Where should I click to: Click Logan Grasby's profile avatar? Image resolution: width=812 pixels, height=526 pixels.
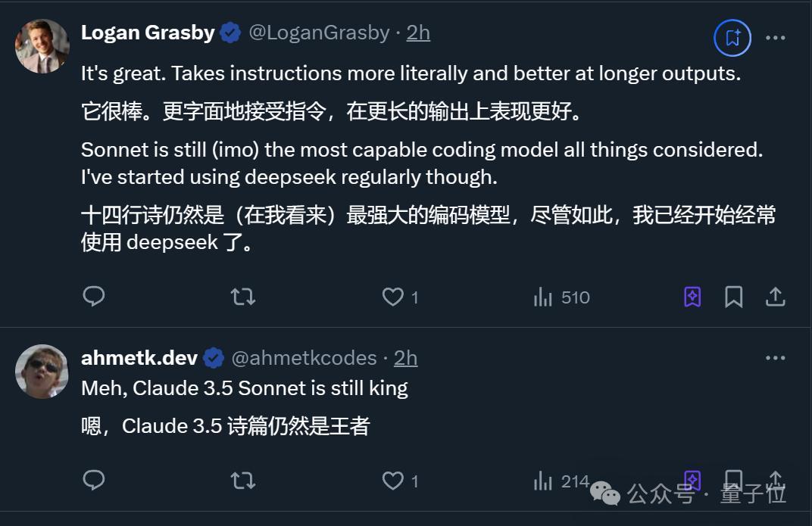tap(42, 45)
